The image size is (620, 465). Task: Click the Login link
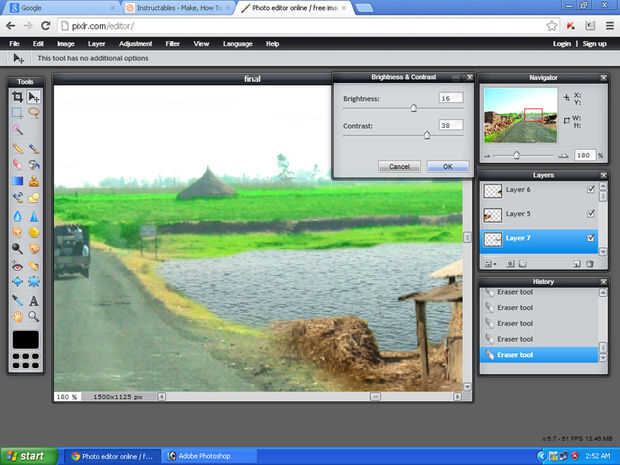click(562, 43)
